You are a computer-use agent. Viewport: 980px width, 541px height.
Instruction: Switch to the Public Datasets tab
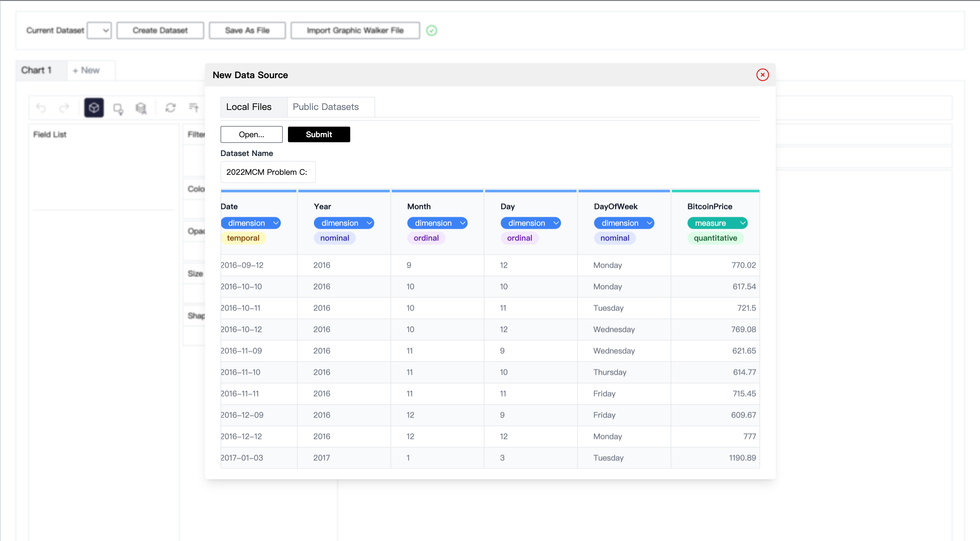click(x=326, y=107)
